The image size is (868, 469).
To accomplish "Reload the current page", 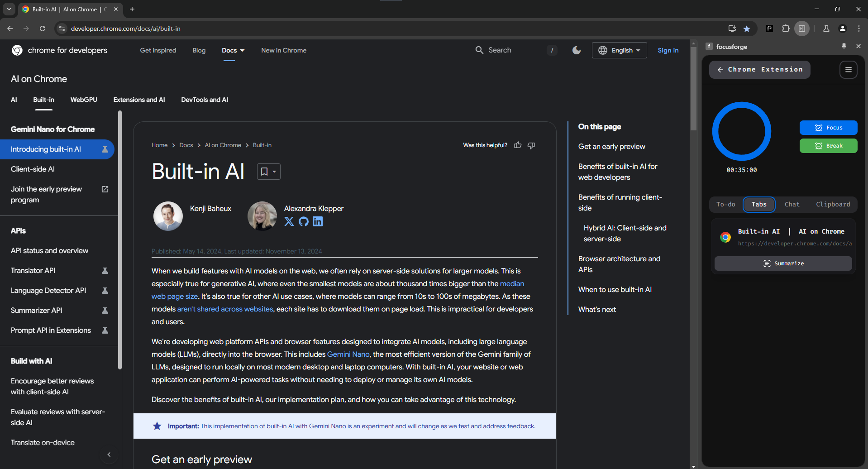I will [43, 29].
